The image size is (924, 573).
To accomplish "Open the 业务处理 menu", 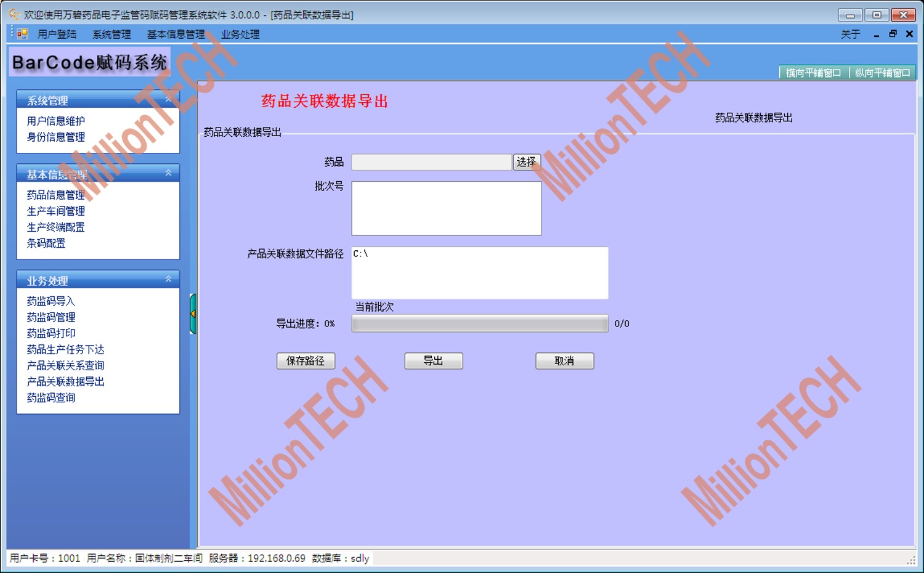I will tap(240, 35).
